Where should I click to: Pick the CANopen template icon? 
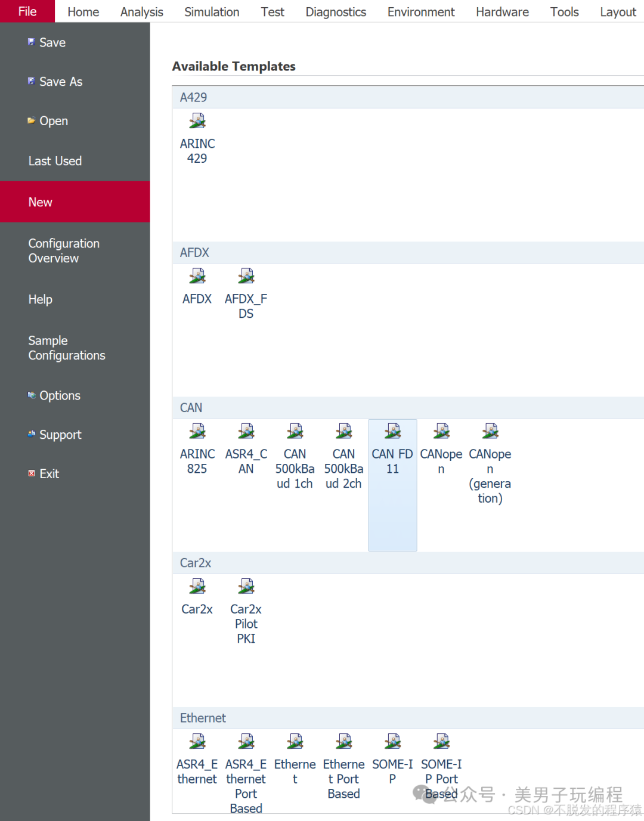(442, 432)
